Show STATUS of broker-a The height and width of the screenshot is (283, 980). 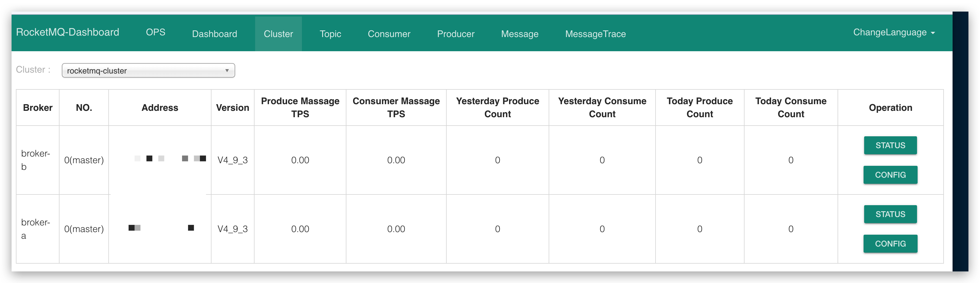click(x=890, y=214)
